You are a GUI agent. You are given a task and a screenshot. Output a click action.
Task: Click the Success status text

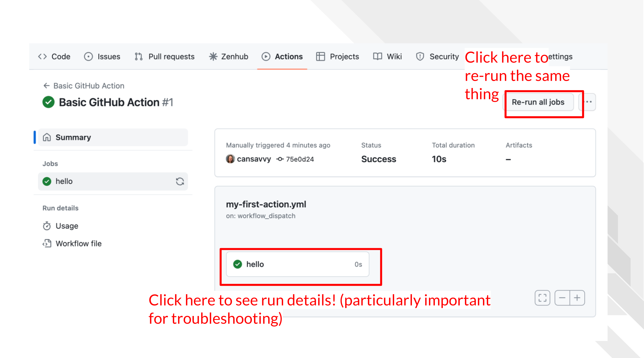point(379,159)
